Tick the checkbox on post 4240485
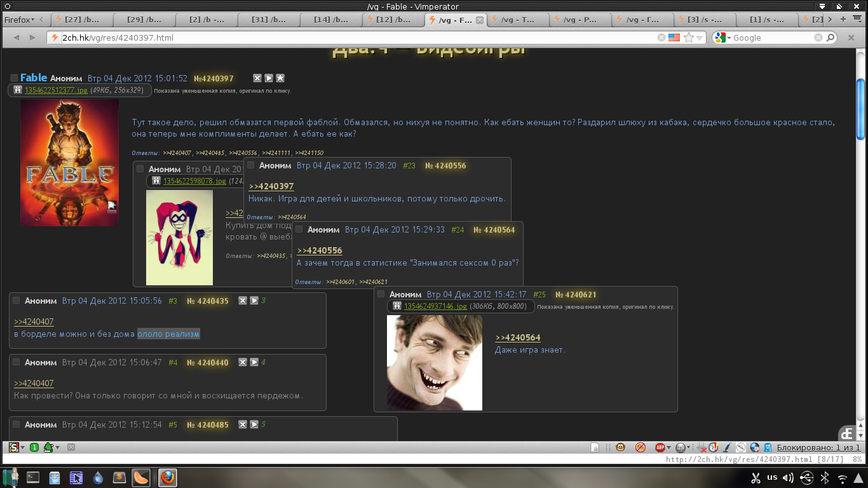This screenshot has height=488, width=868. point(17,424)
